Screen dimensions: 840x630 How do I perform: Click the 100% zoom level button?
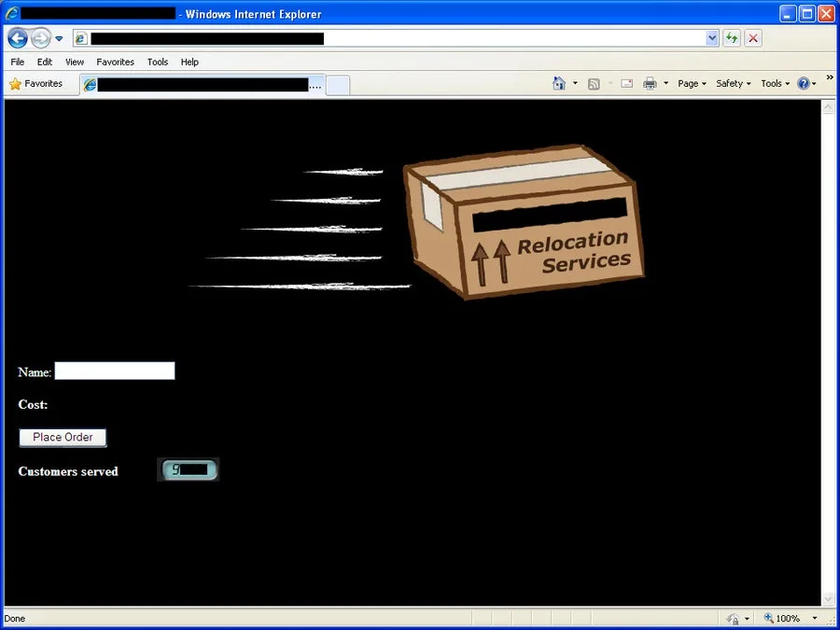783,618
